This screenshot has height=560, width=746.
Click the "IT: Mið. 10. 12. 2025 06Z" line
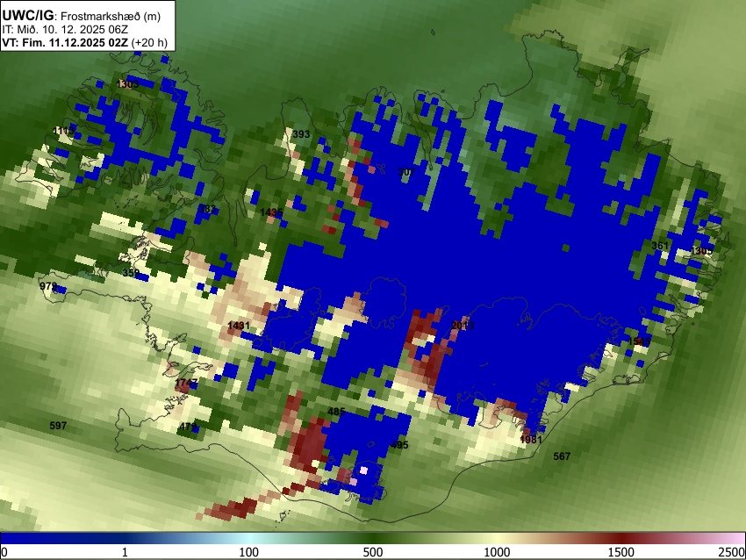65,30
